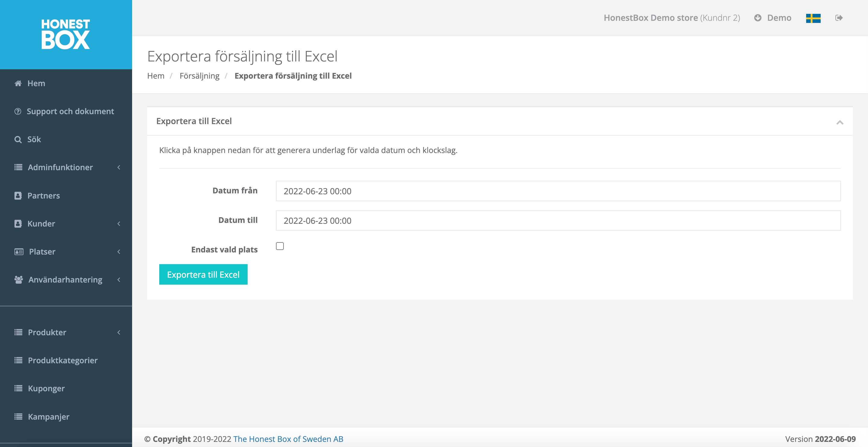Click the home icon in sidebar

[18, 83]
